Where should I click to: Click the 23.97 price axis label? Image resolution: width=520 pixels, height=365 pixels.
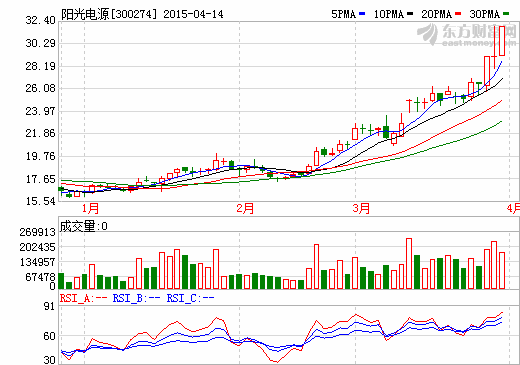40,111
